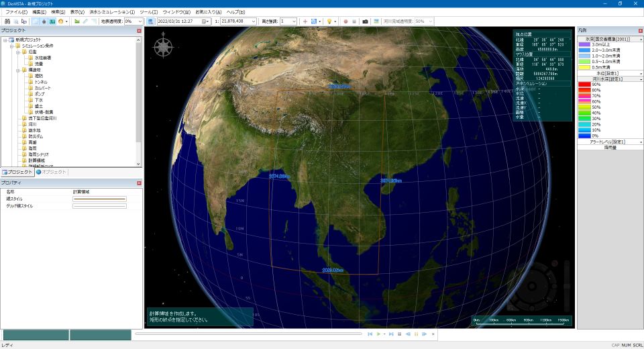This screenshot has width=644, height=349.
Task: Click the playback timeline slider track
Action: [248, 334]
